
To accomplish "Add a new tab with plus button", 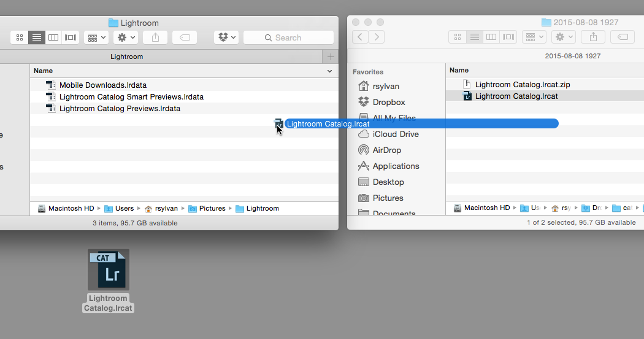I will click(331, 56).
